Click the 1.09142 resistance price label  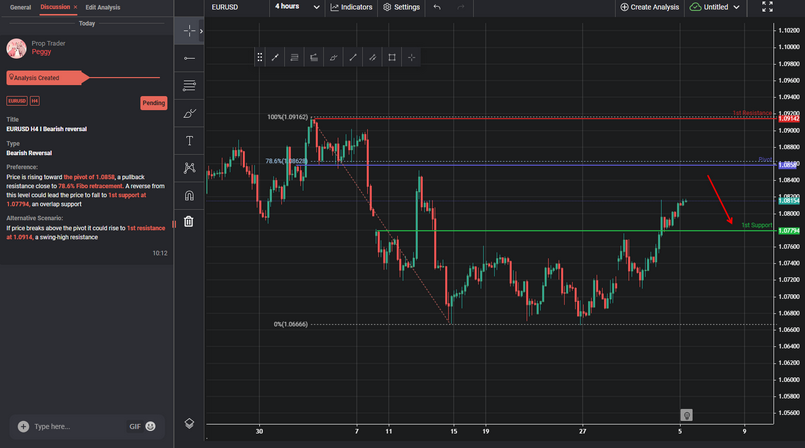tap(789, 119)
